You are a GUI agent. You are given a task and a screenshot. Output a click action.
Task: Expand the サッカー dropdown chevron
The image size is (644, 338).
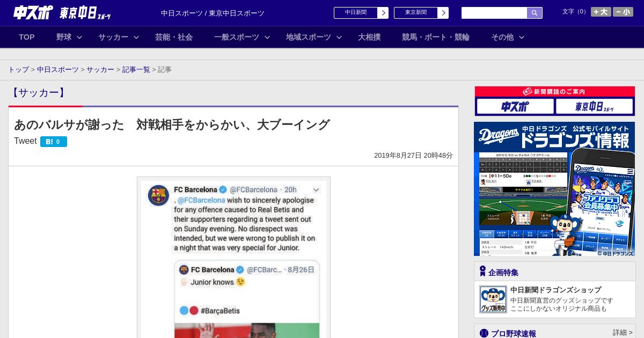coord(136,37)
